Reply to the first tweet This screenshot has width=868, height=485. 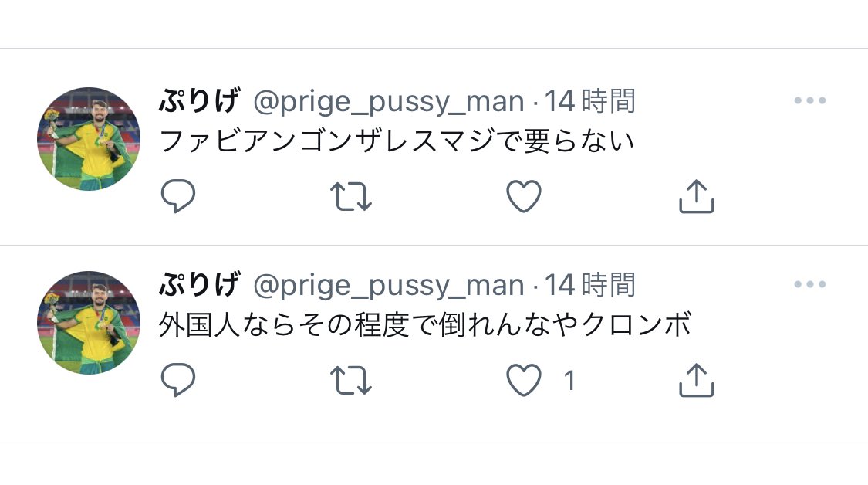click(177, 196)
